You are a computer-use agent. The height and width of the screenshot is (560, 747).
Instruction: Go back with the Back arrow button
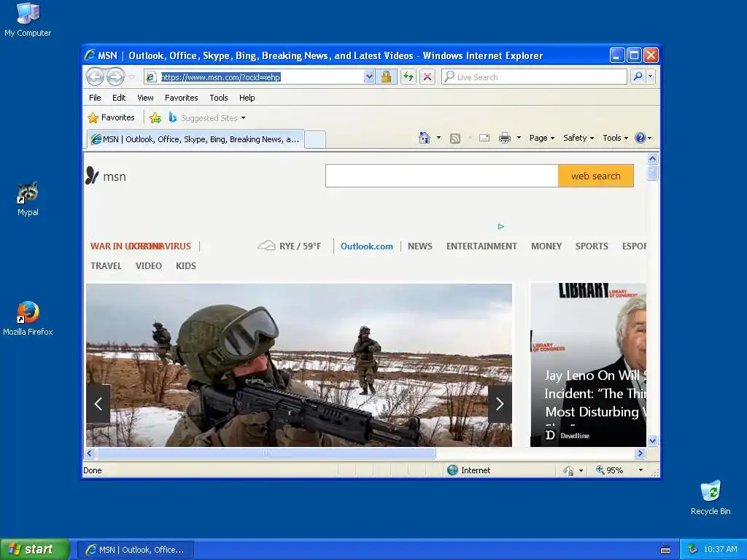pyautogui.click(x=95, y=77)
